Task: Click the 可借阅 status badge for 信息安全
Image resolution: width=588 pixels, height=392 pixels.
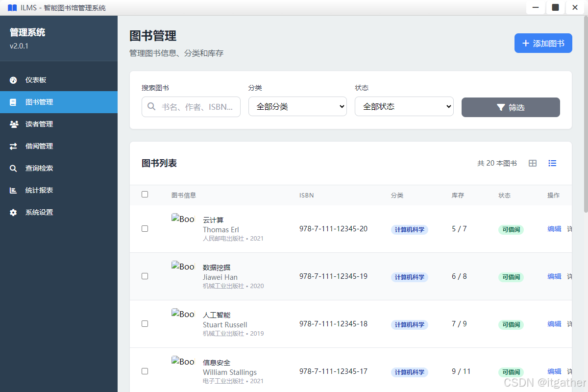Action: pyautogui.click(x=511, y=372)
